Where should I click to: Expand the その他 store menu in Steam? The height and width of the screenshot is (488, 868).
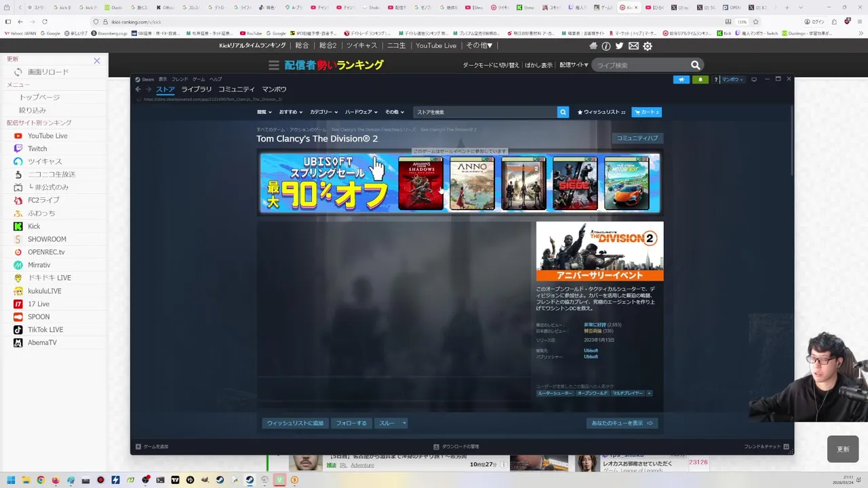394,112
